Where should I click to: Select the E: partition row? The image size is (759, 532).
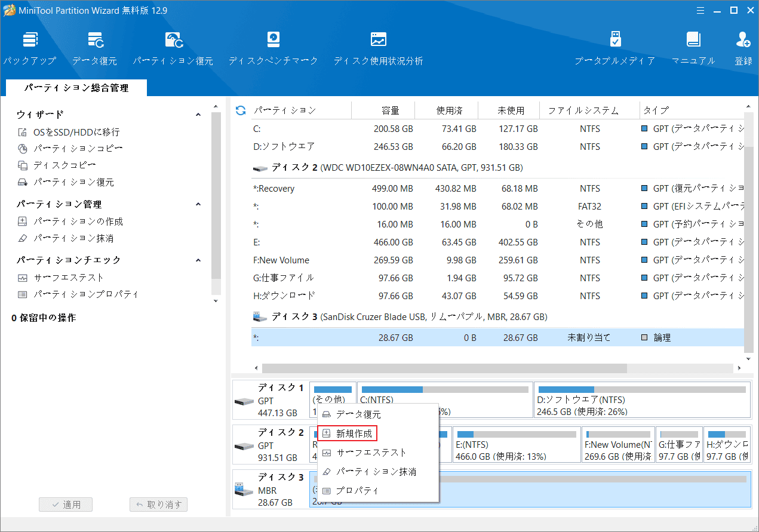point(498,242)
